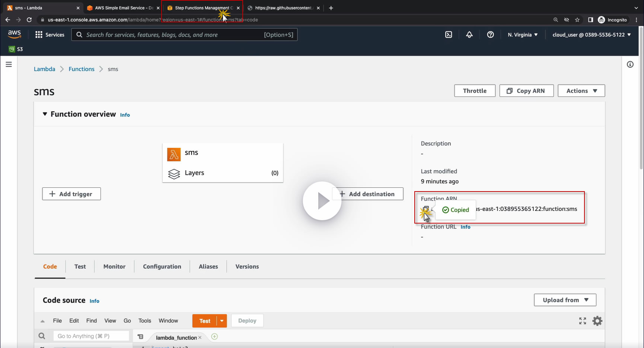644x348 pixels.
Task: Click the Throttle button
Action: point(475,91)
